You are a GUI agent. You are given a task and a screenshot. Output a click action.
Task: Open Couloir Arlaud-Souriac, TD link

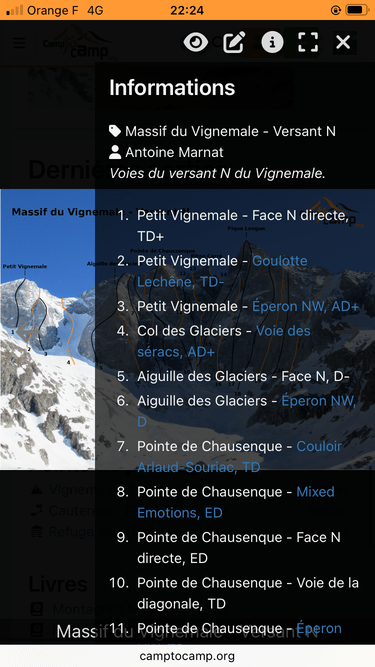tap(240, 457)
